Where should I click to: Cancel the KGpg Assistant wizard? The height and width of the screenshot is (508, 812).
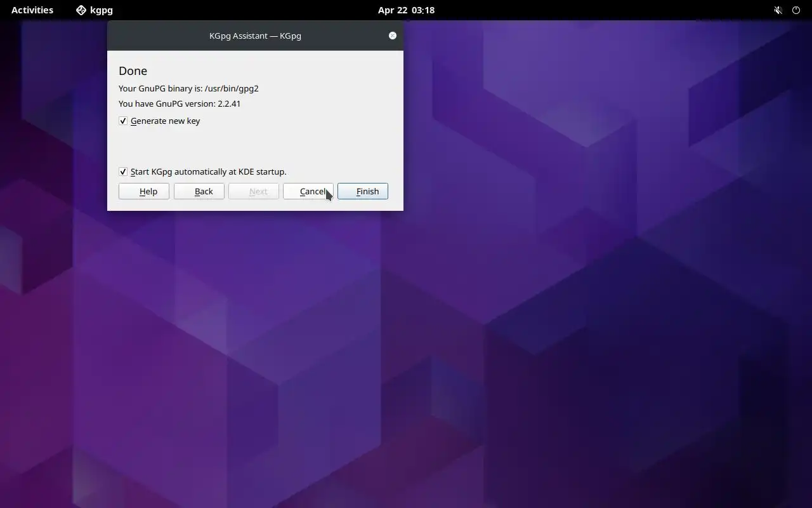tap(308, 191)
